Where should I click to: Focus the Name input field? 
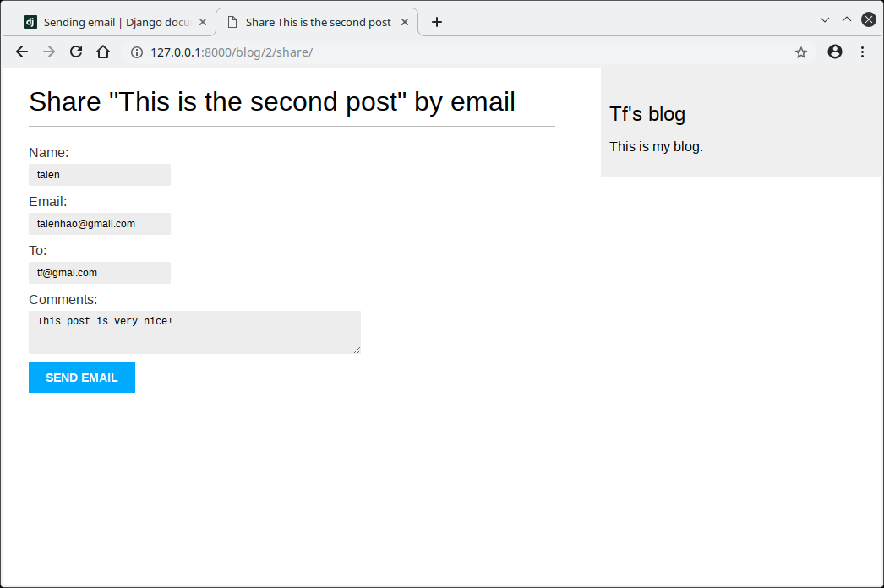100,175
